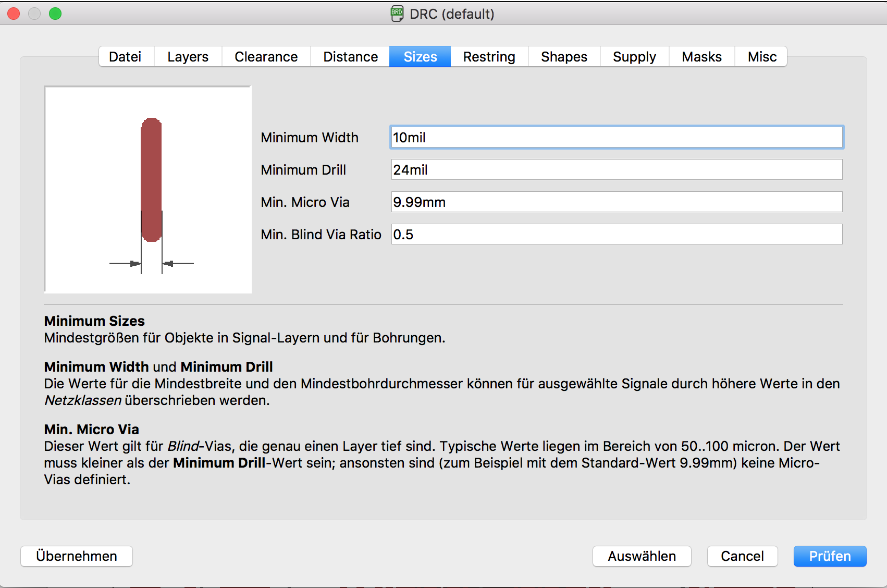The height and width of the screenshot is (588, 887).
Task: Open the Datei tab
Action: tap(125, 57)
